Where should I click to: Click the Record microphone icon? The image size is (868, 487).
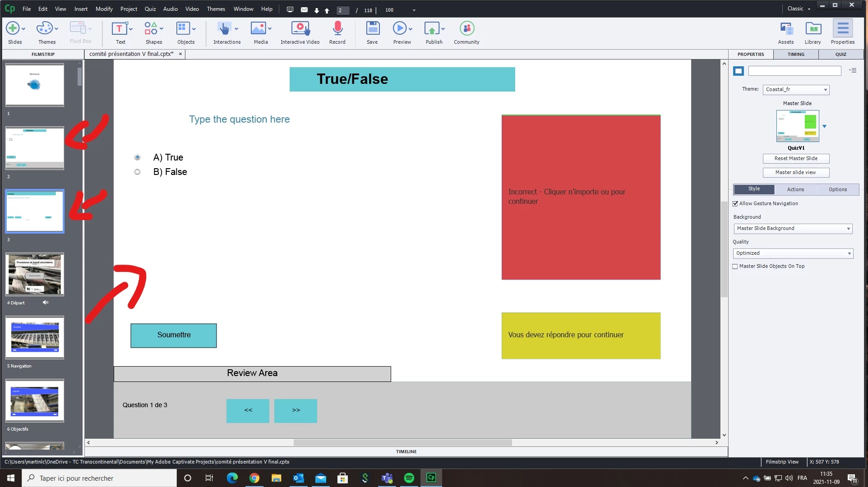[x=337, y=29]
